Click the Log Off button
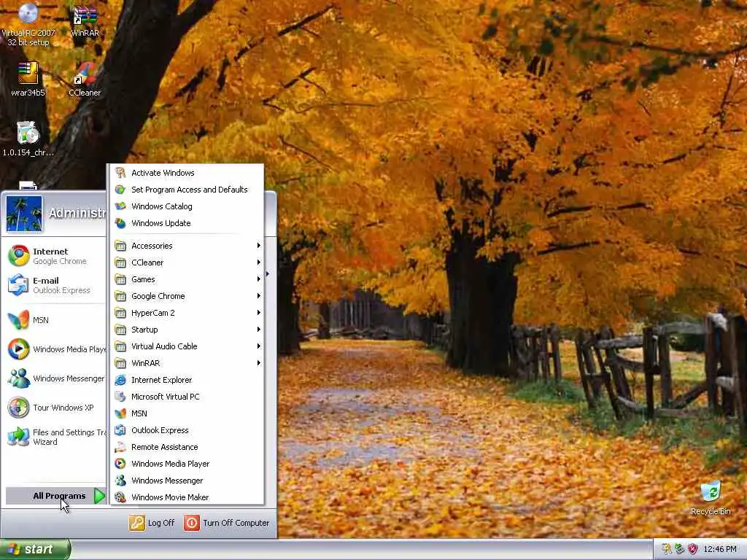 pos(152,523)
